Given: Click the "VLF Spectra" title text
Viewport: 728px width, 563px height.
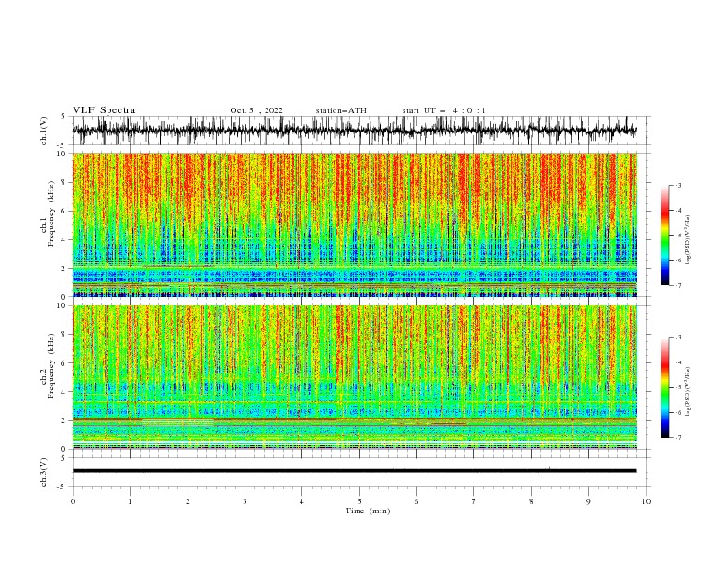Looking at the screenshot, I should pos(104,110).
